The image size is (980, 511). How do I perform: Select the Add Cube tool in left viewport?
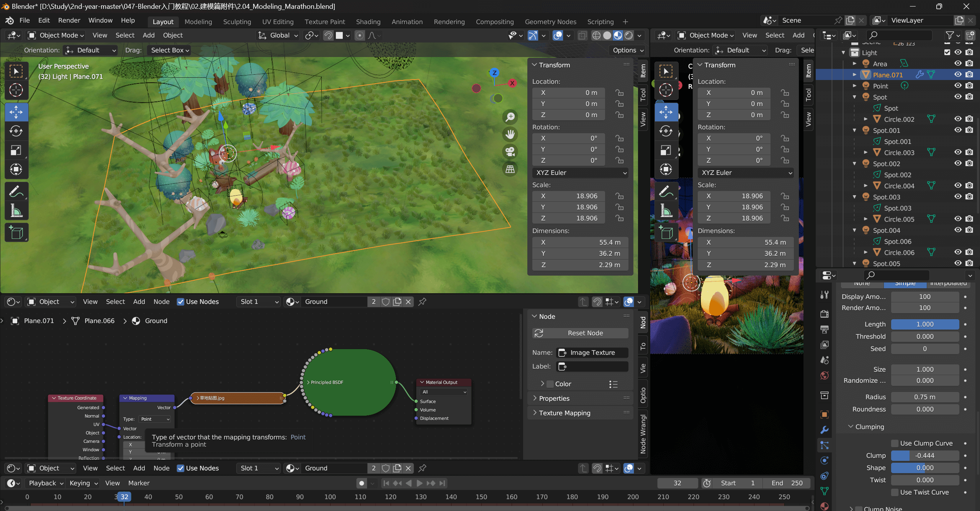[x=16, y=232]
